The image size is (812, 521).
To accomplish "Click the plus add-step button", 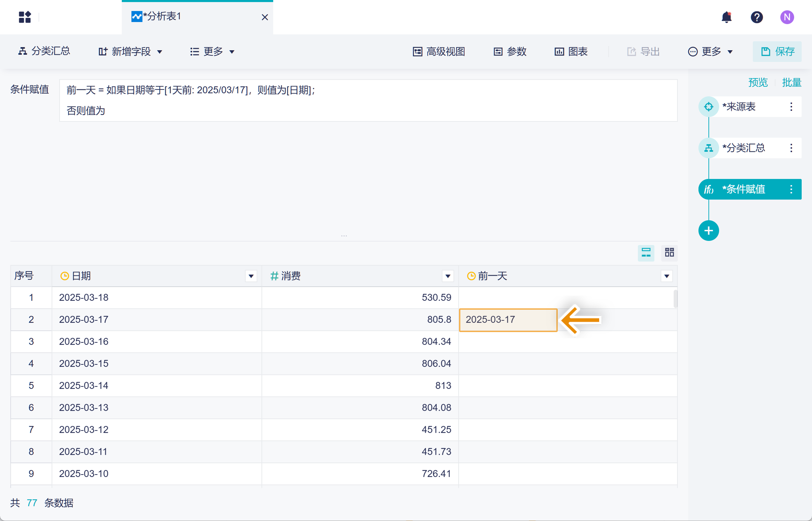I will coord(708,231).
